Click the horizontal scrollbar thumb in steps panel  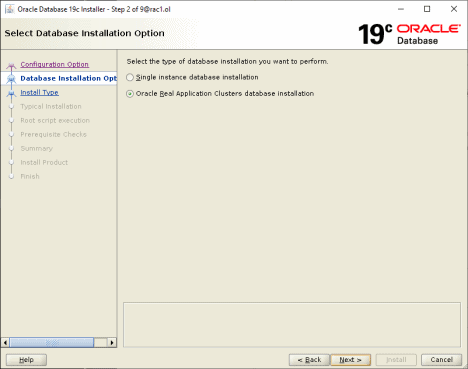click(x=52, y=342)
